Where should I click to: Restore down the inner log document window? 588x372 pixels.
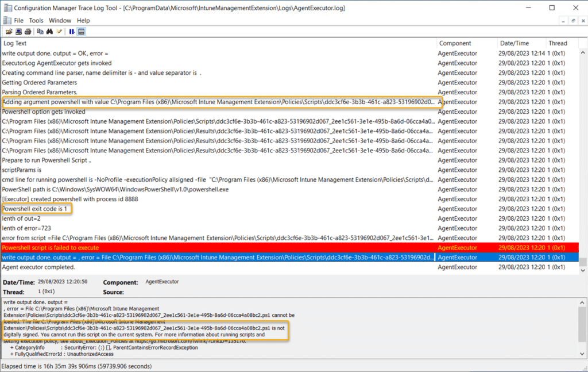[x=574, y=21]
